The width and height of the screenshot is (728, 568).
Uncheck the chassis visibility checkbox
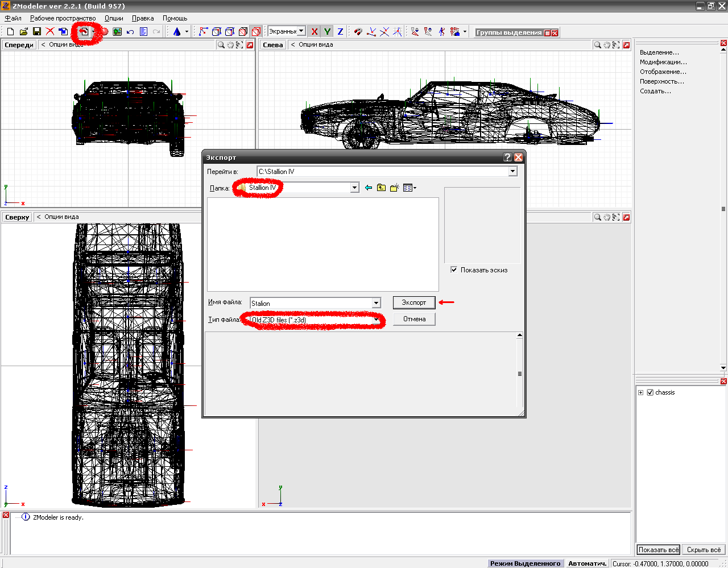[650, 392]
